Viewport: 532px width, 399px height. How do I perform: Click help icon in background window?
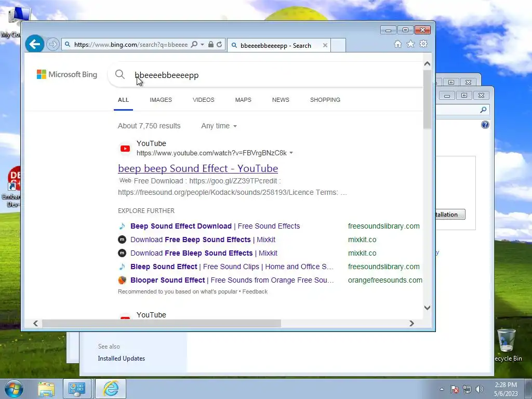tap(485, 125)
